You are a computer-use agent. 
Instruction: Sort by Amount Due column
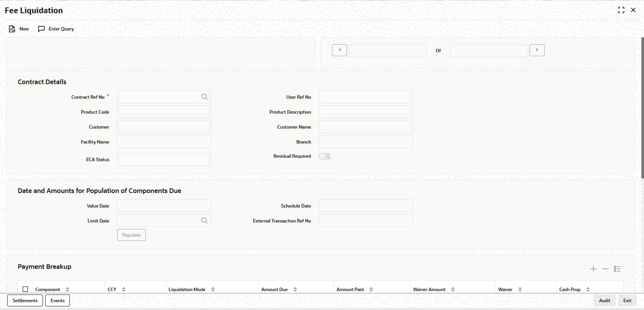pyautogui.click(x=295, y=289)
